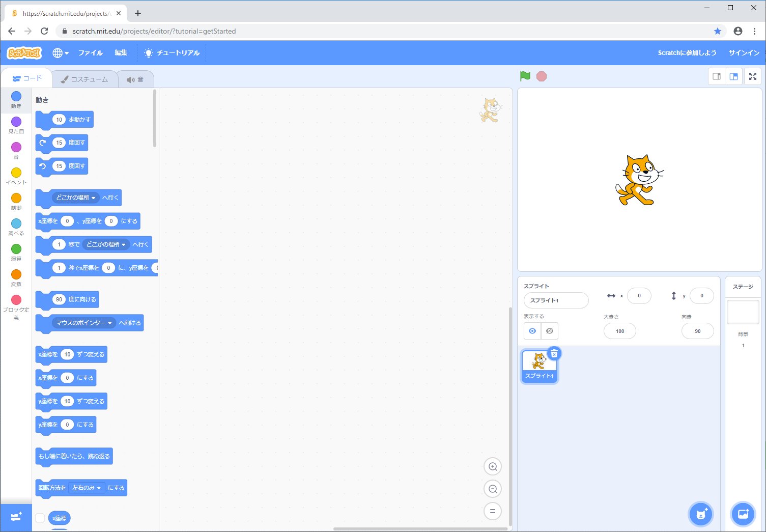Viewport: 766px width, 532px height.
Task: Show the sprite with the eye button
Action: pos(532,331)
